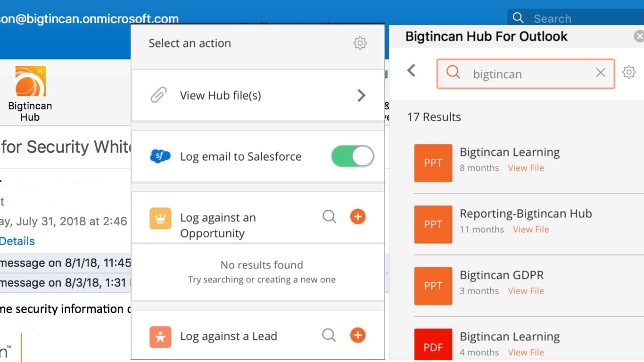Open settings gear next to the search field

pos(629,72)
